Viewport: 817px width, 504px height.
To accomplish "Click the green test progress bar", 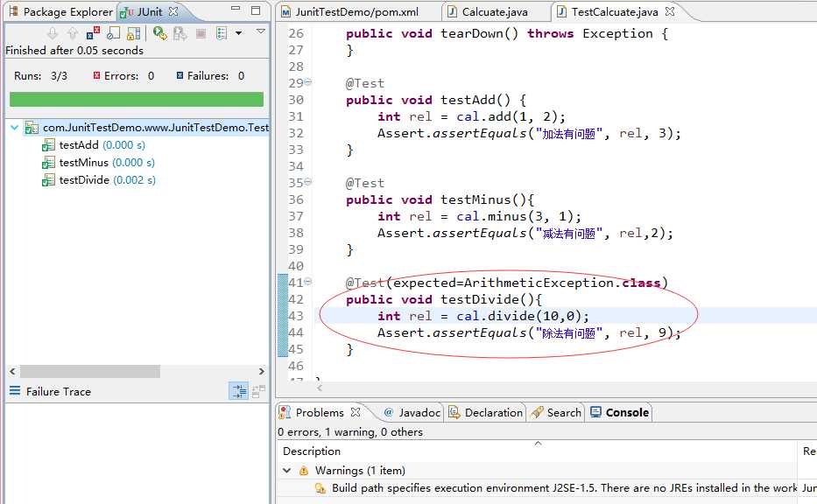I will tap(137, 100).
